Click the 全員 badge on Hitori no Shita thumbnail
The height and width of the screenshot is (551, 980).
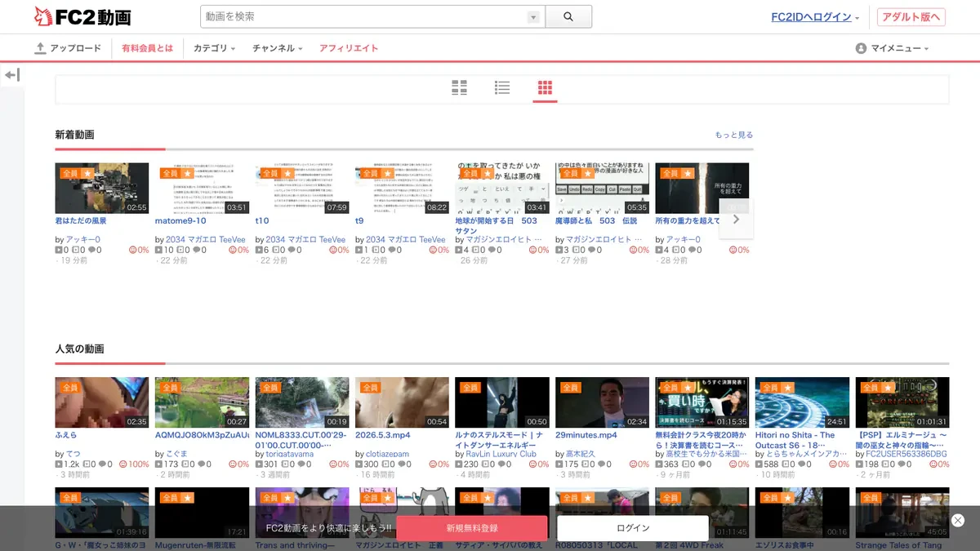[770, 388]
